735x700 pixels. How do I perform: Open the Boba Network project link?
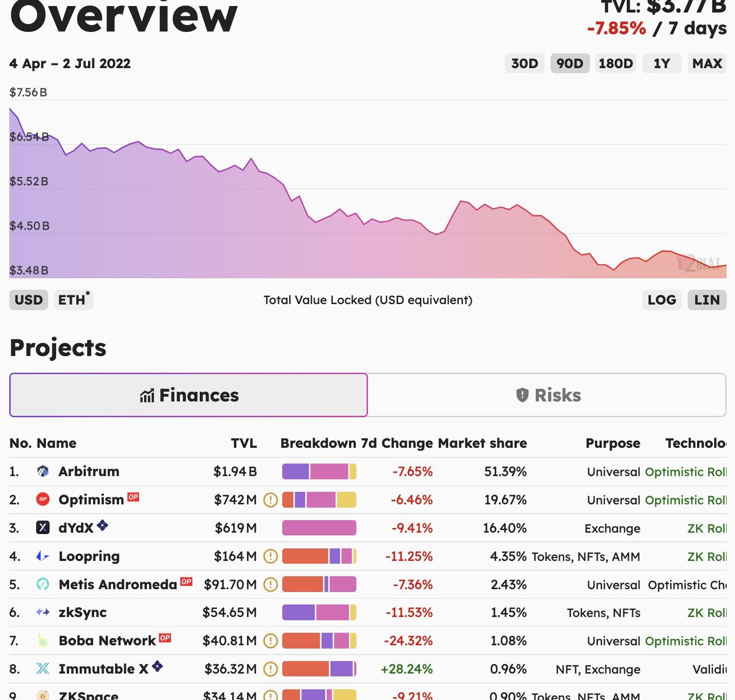[x=107, y=641]
